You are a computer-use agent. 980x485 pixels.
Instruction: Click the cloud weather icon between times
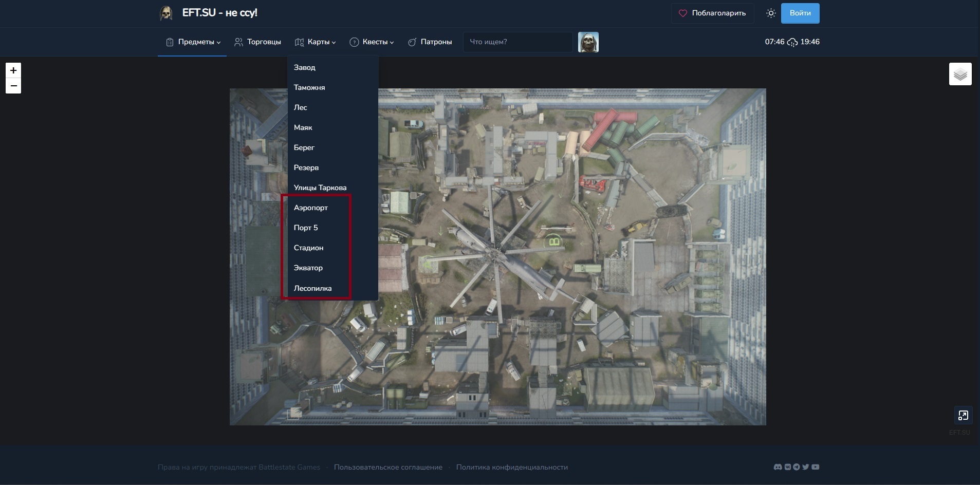[792, 42]
